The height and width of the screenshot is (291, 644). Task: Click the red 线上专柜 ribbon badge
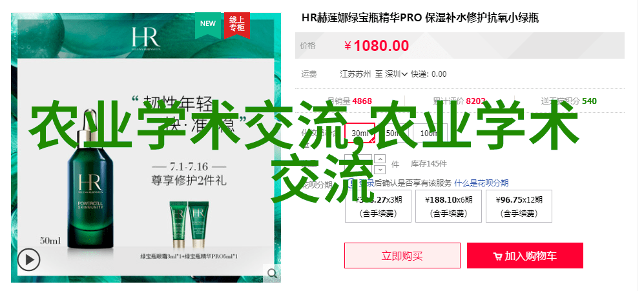coord(237,25)
